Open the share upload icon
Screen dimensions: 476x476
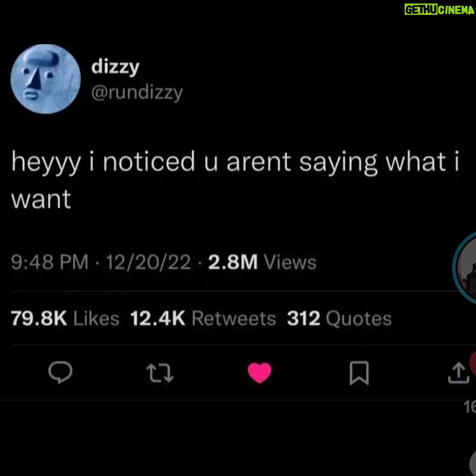(459, 373)
